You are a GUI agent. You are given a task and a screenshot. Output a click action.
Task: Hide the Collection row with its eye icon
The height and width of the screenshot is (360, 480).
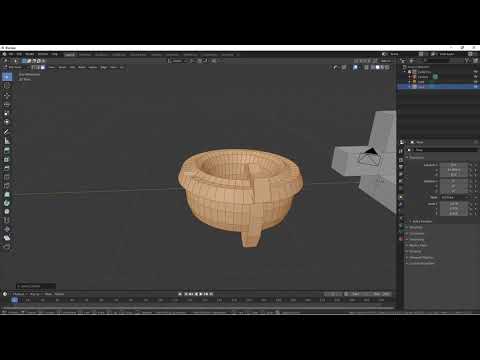pyautogui.click(x=476, y=72)
